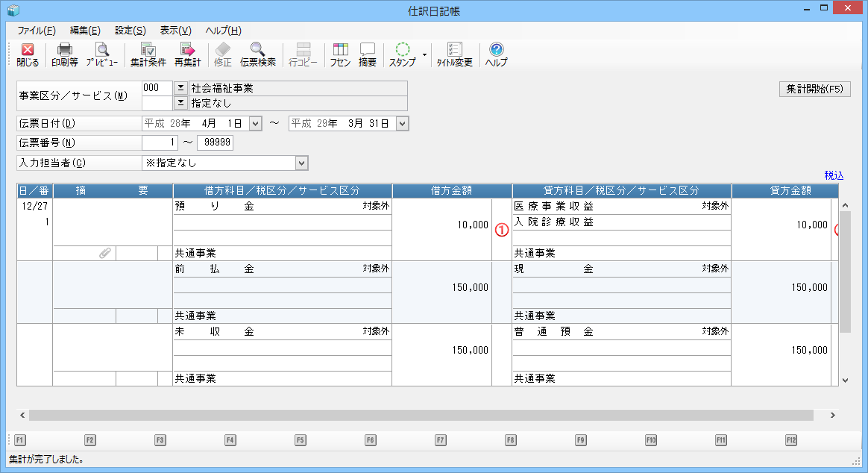Open 伝票検索 voucher search
Image resolution: width=868 pixels, height=473 pixels.
258,55
